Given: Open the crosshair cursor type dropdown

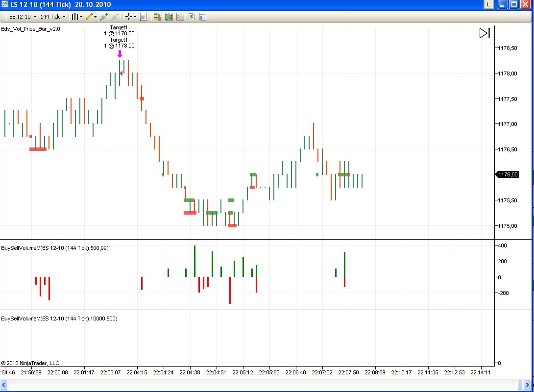Looking at the screenshot, I should (131, 17).
